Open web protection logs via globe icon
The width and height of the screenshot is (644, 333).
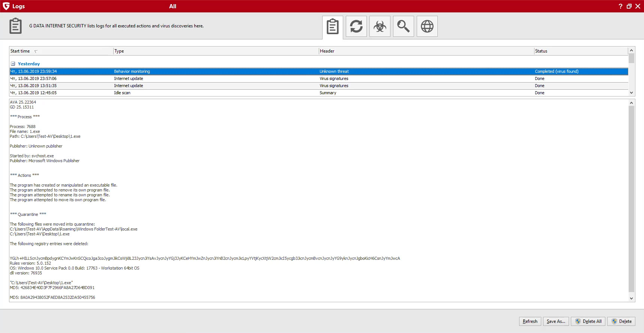click(x=427, y=26)
